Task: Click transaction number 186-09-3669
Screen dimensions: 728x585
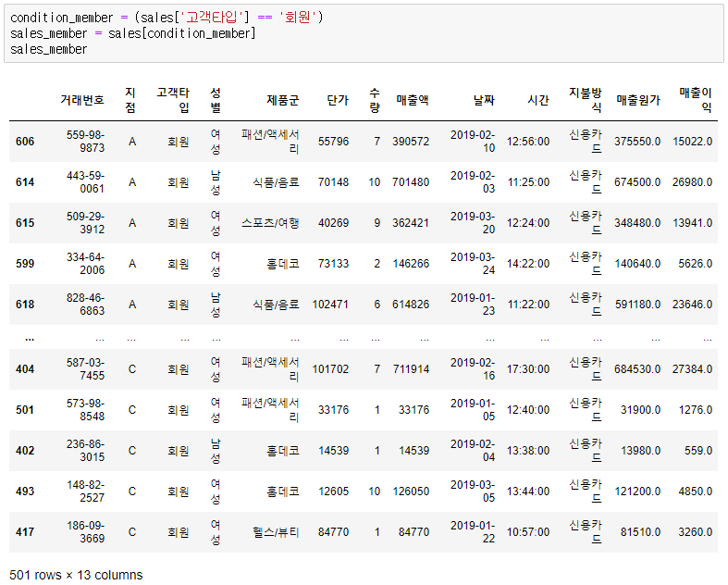Action: click(85, 532)
